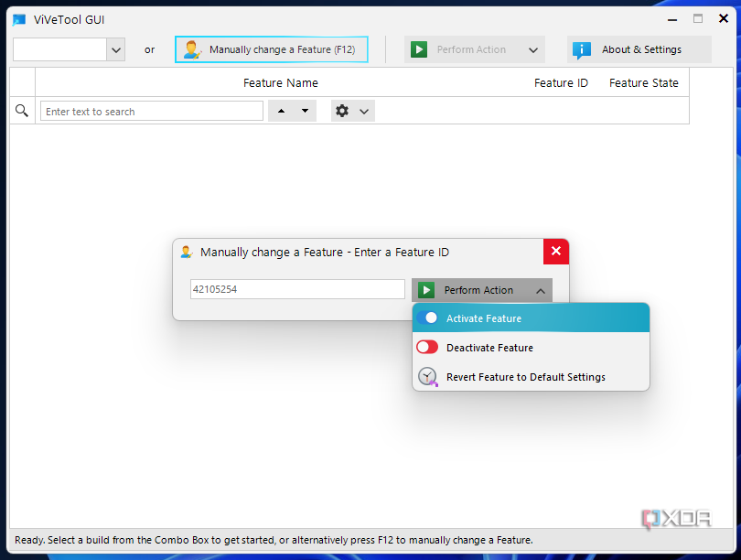Click the green play icon in the main toolbar
Image resolution: width=741 pixels, height=560 pixels.
[419, 49]
